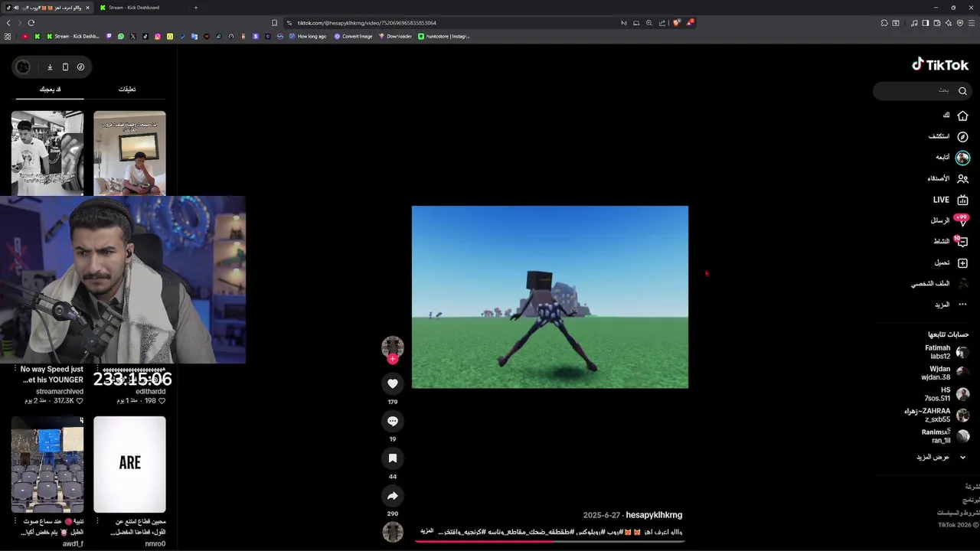
Task: Open options dots on awd1_f video
Action: coord(15,521)
